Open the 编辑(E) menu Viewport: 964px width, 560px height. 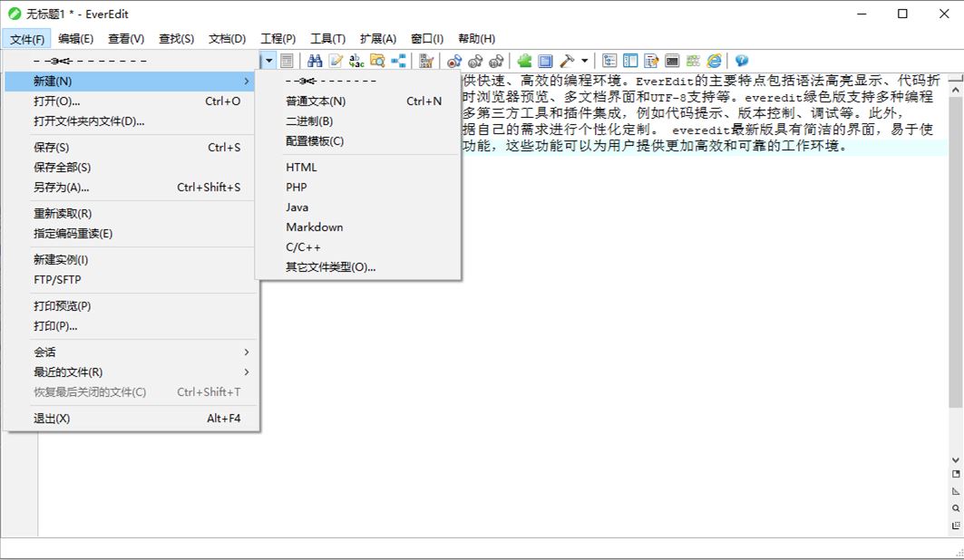(75, 39)
